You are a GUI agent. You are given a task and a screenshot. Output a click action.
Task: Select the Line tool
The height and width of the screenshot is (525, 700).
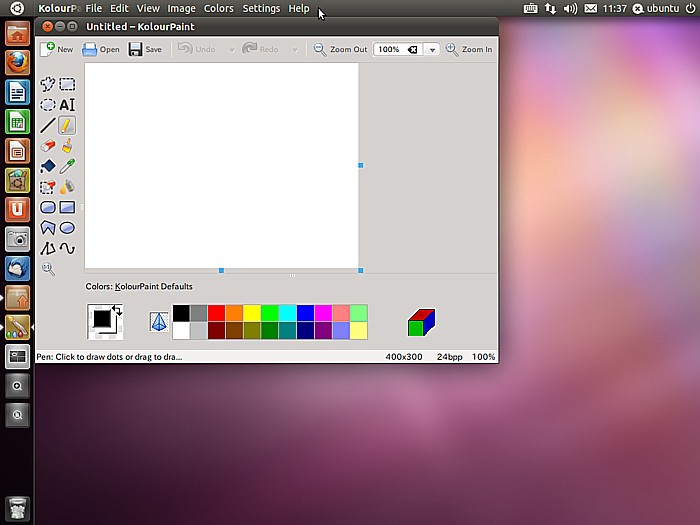click(48, 125)
